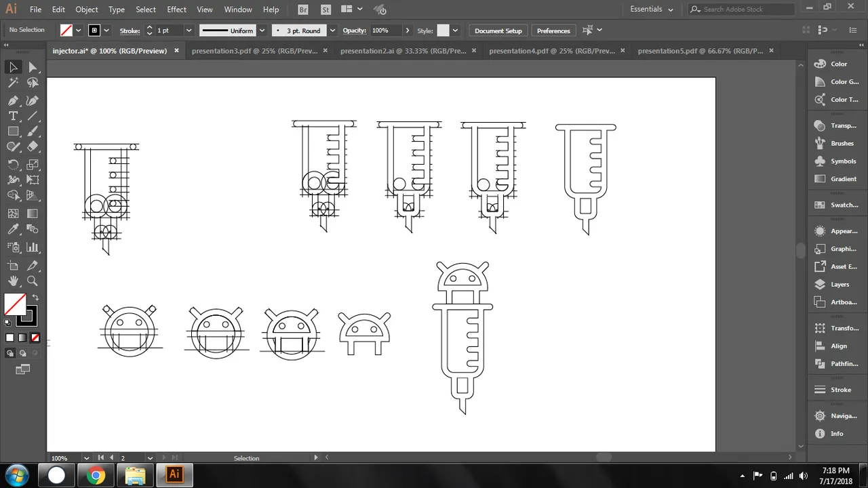Screen dimensions: 868x488
Task: Swap fill and stroke colors
Action: tap(35, 298)
